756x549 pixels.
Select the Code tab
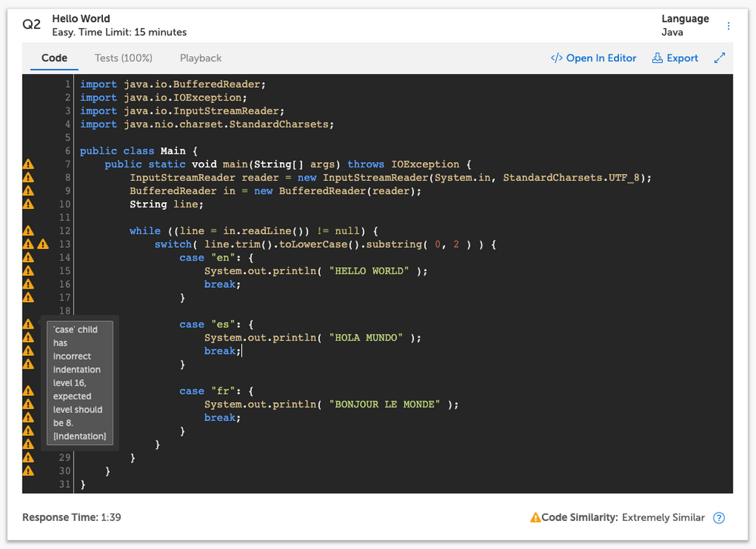point(54,58)
